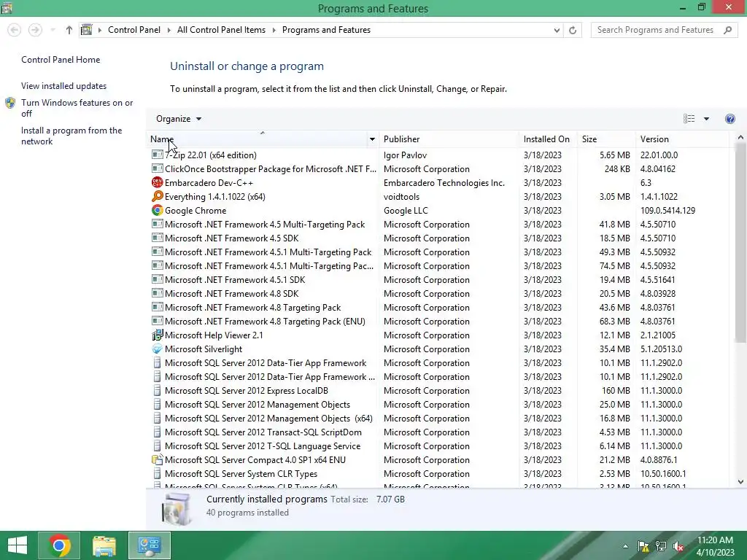747x560 pixels.
Task: Select Microsoft .NET Framework 4.5 SDK
Action: 438,238
